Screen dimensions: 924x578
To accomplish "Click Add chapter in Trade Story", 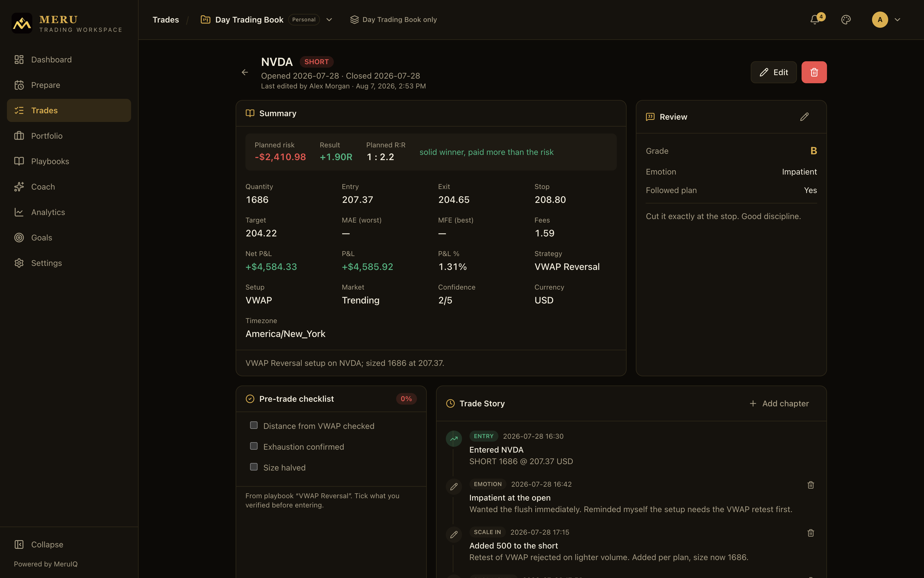I will [x=779, y=403].
